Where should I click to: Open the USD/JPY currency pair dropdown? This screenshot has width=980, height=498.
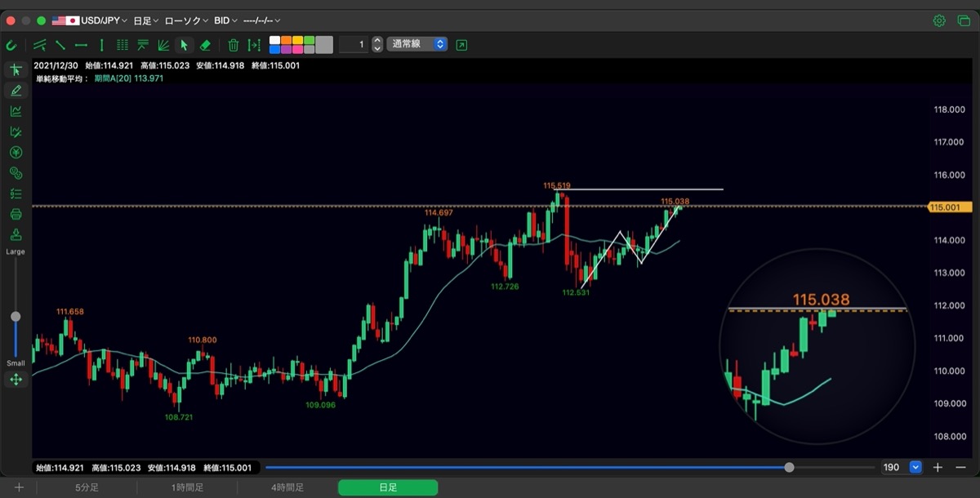click(90, 20)
